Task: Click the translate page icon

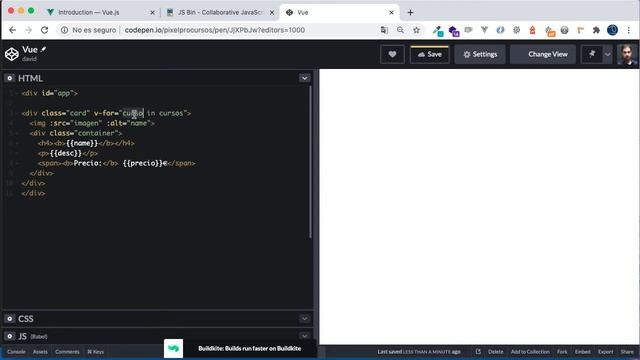Action: [x=384, y=30]
